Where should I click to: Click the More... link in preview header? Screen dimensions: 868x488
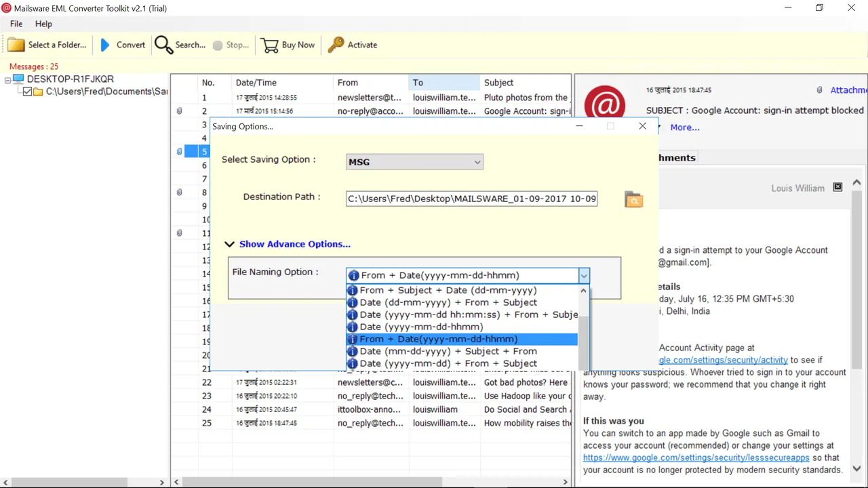[685, 127]
